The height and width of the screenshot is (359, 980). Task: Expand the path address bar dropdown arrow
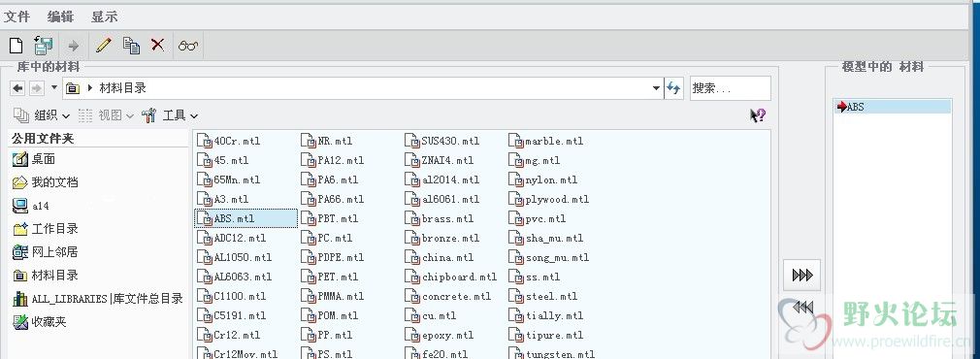(x=656, y=88)
